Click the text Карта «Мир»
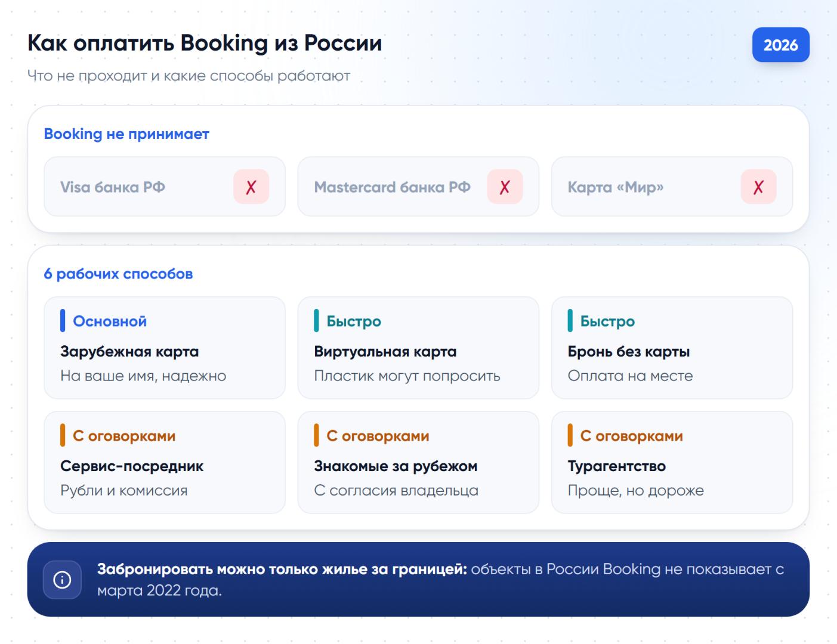 [x=616, y=187]
